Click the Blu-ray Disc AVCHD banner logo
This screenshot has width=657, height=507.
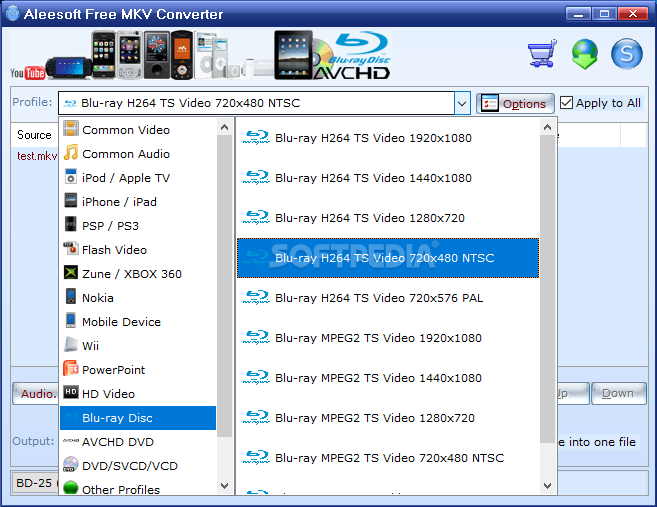point(352,55)
